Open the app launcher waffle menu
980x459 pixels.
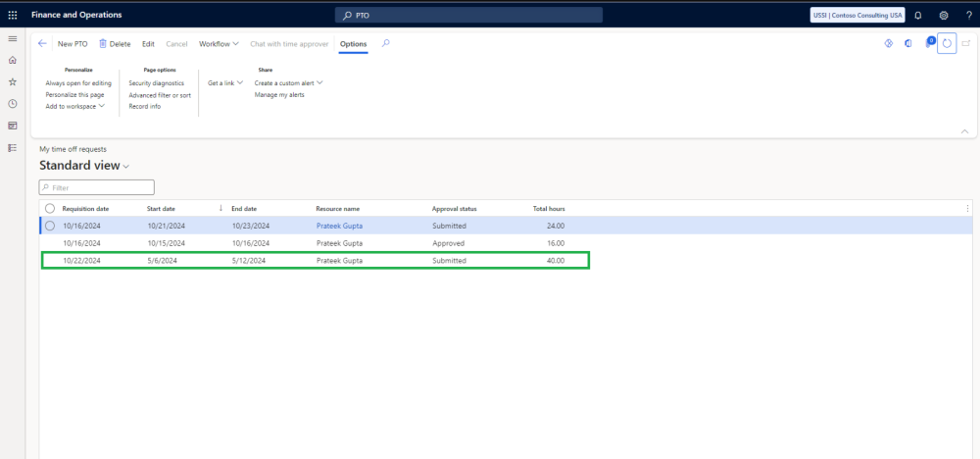[x=13, y=15]
